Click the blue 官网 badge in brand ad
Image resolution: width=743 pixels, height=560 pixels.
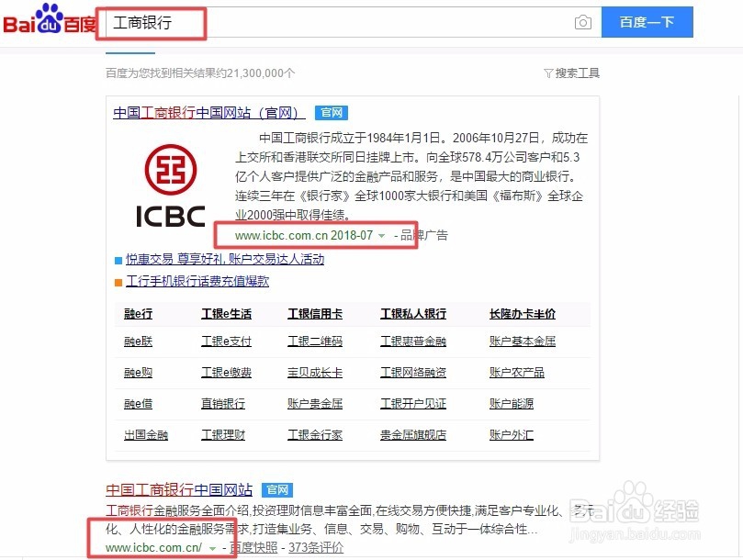332,113
